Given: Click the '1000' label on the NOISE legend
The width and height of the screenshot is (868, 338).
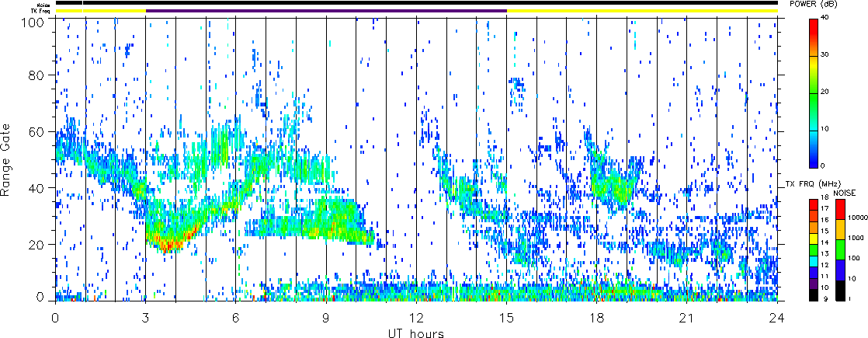Looking at the screenshot, I should coord(856,238).
